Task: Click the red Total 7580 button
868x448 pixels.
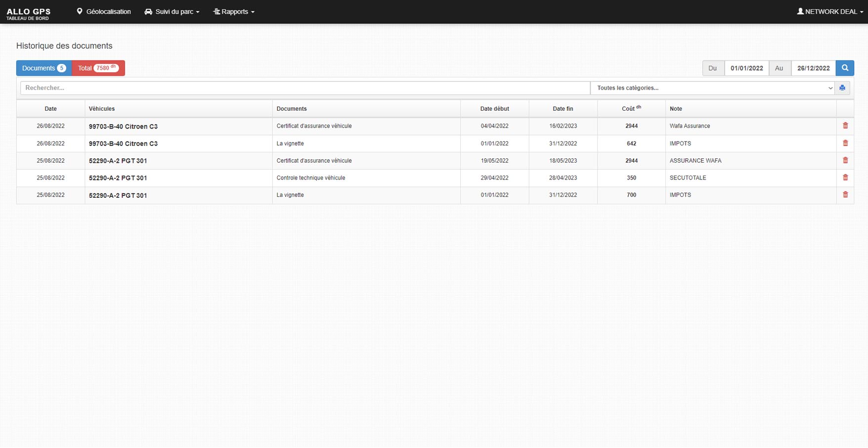Action: (98, 68)
